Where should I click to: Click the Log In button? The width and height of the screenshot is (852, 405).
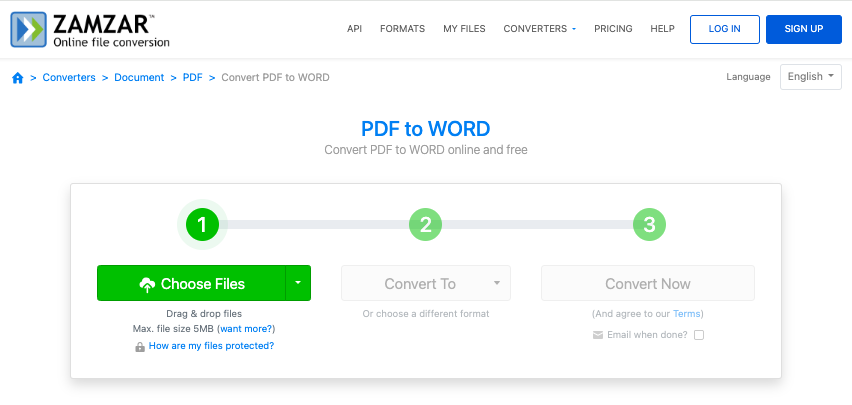[725, 29]
